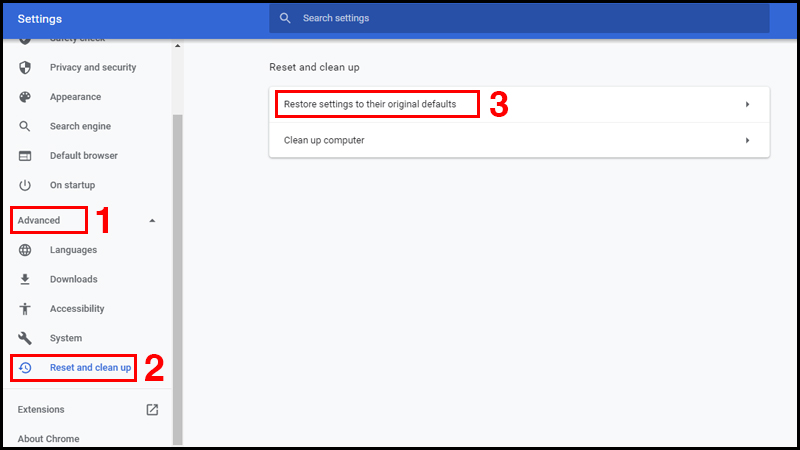Click Restore settings to their original defaults

(x=370, y=104)
